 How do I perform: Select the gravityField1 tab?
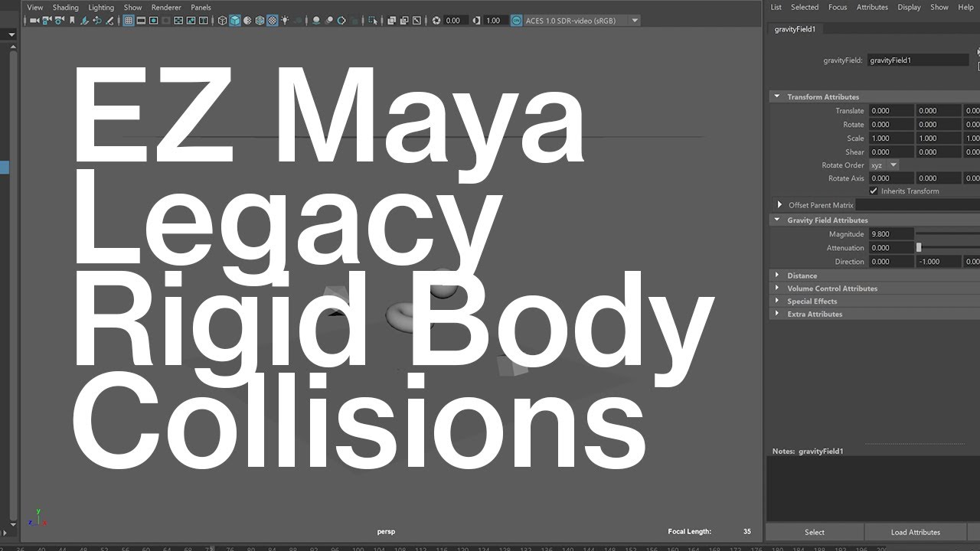click(x=796, y=29)
